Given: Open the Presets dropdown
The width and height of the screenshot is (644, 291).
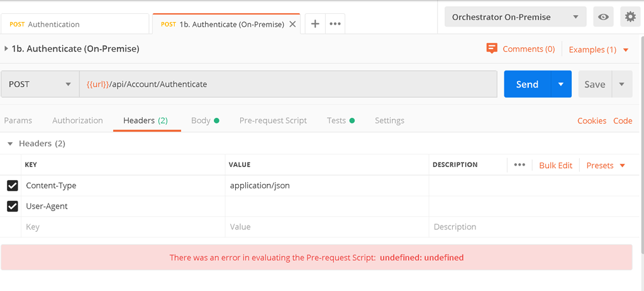Looking at the screenshot, I should 606,165.
